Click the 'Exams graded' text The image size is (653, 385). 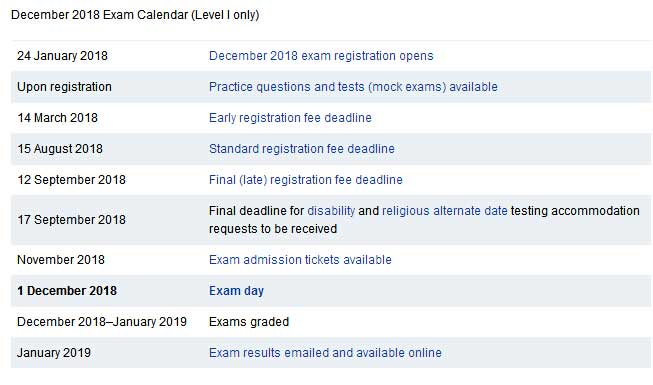point(249,322)
